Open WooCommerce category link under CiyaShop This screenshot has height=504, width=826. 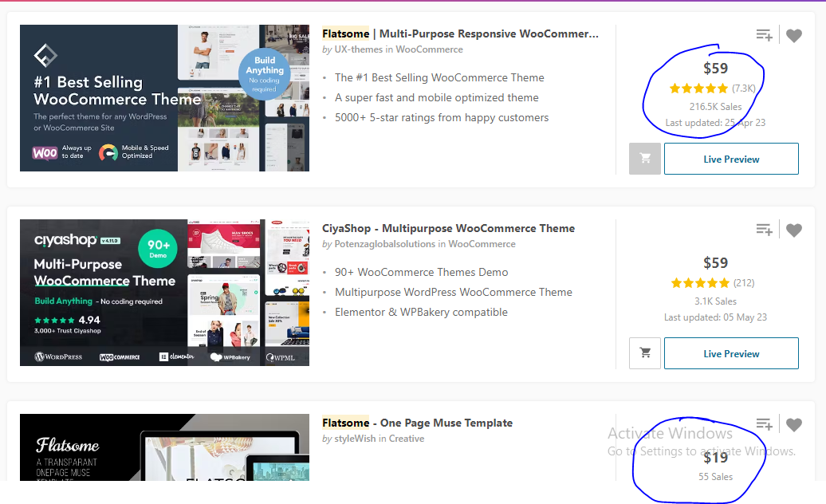(x=482, y=244)
